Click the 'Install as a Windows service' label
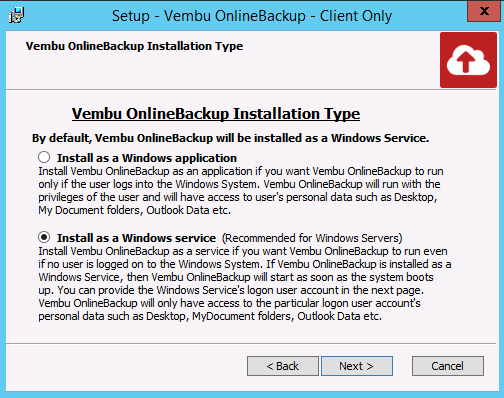This screenshot has width=504, height=398. click(x=136, y=238)
